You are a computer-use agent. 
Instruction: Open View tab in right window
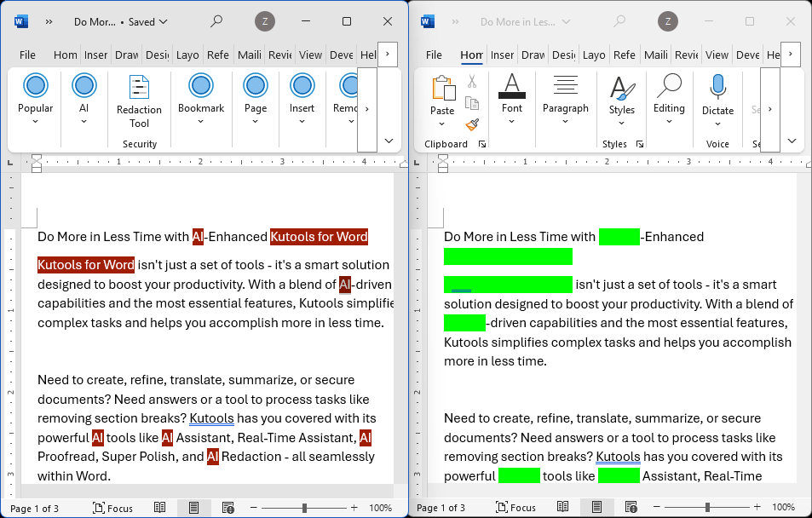717,55
